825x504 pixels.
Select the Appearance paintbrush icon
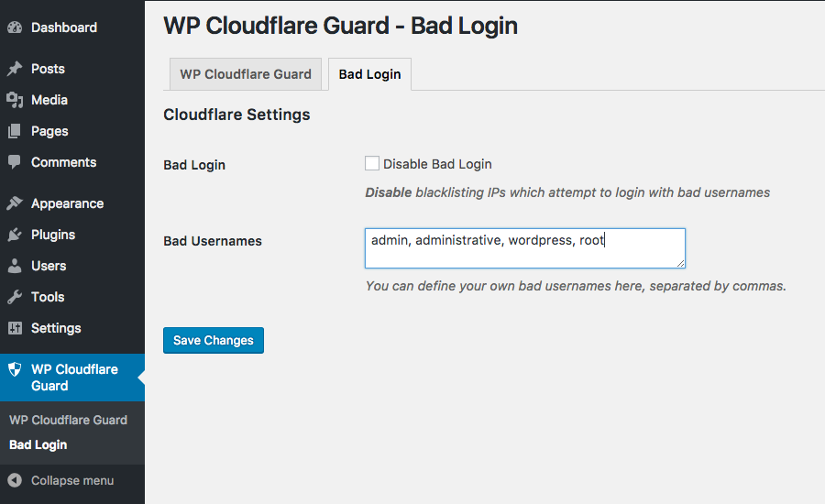[15, 203]
